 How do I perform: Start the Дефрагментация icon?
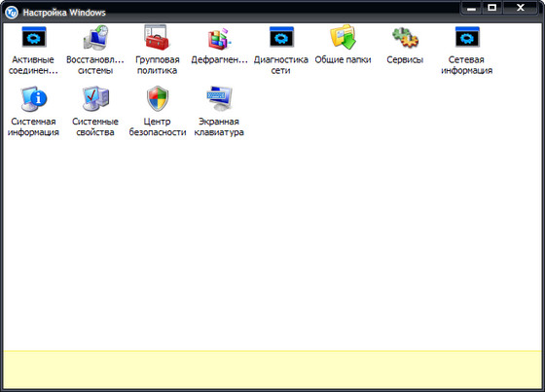click(219, 38)
